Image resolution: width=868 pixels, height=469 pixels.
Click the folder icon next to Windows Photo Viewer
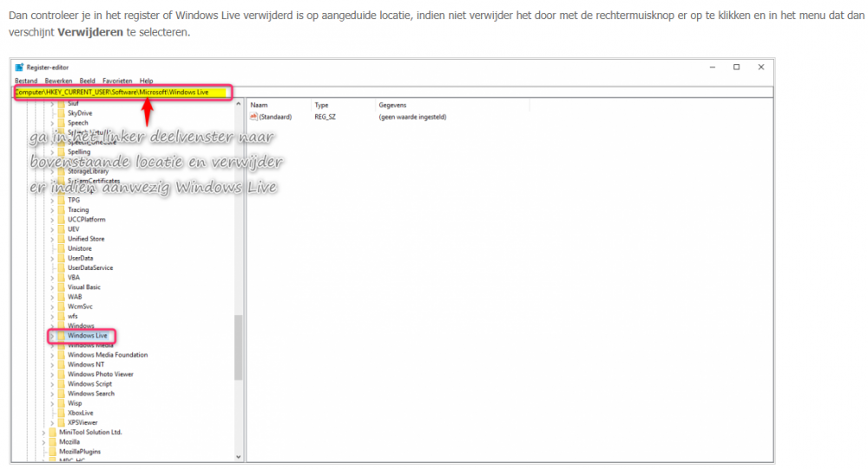pos(62,374)
